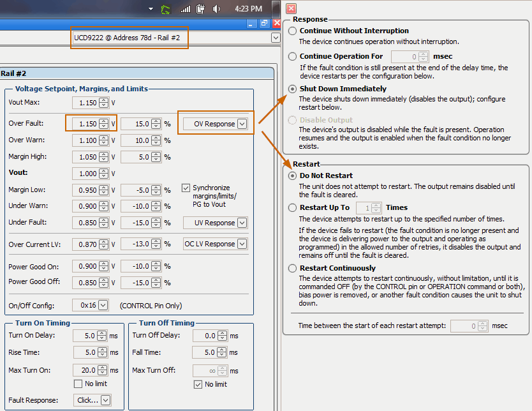
Task: Click the Power Good Off voltage stepper
Action: click(x=104, y=283)
